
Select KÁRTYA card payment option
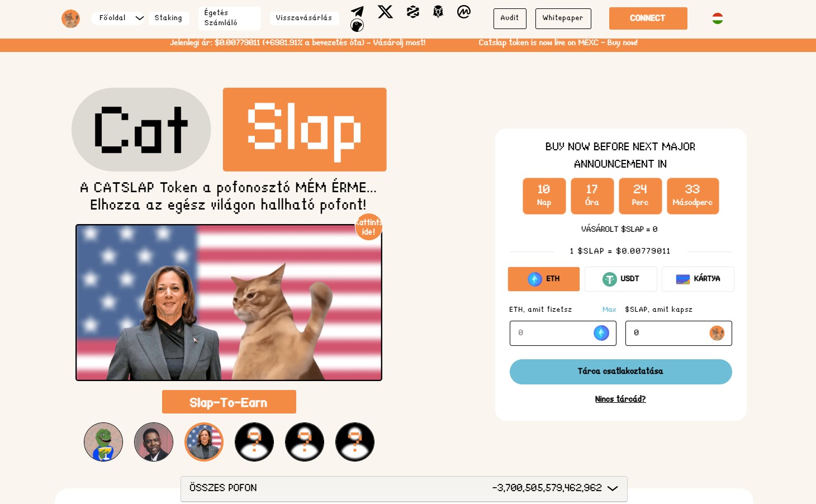point(698,279)
